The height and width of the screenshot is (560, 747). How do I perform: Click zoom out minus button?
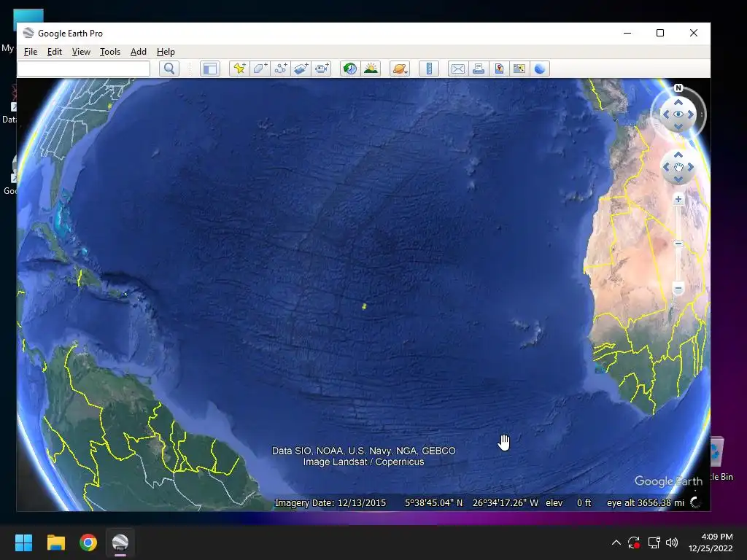678,289
